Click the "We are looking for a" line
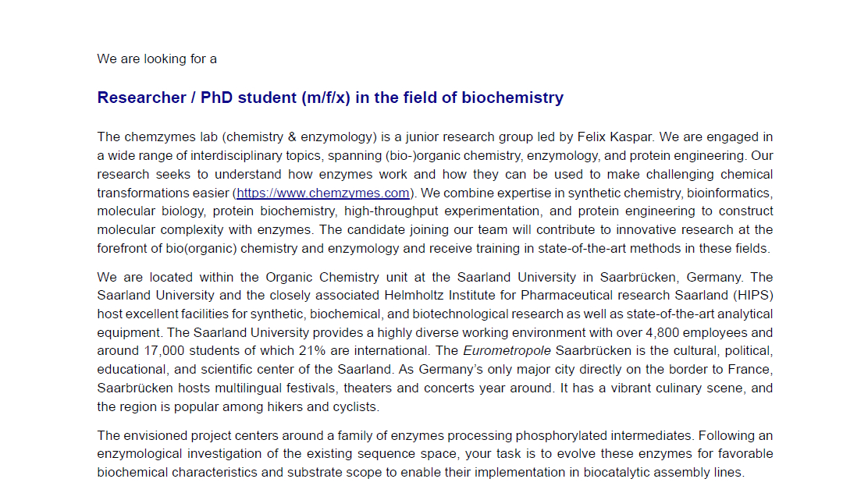The width and height of the screenshot is (868, 493). 157,59
